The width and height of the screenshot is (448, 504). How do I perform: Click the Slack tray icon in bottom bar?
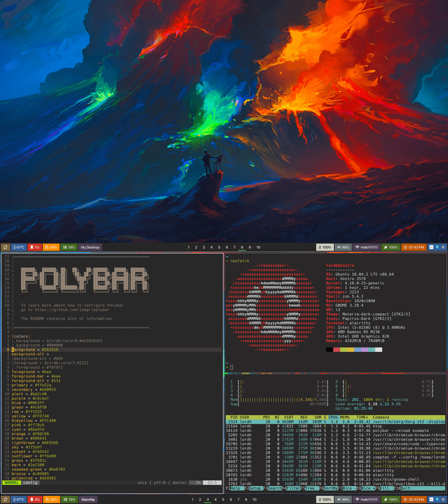443,499
